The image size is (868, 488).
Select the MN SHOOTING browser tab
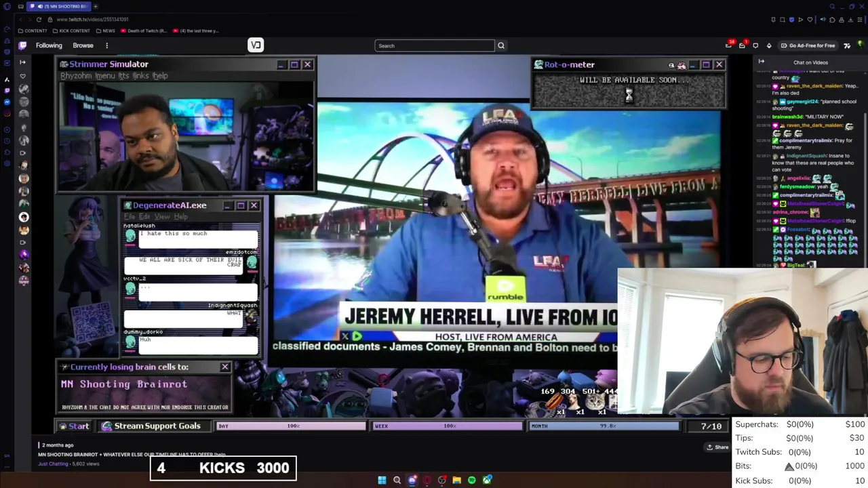point(58,6)
